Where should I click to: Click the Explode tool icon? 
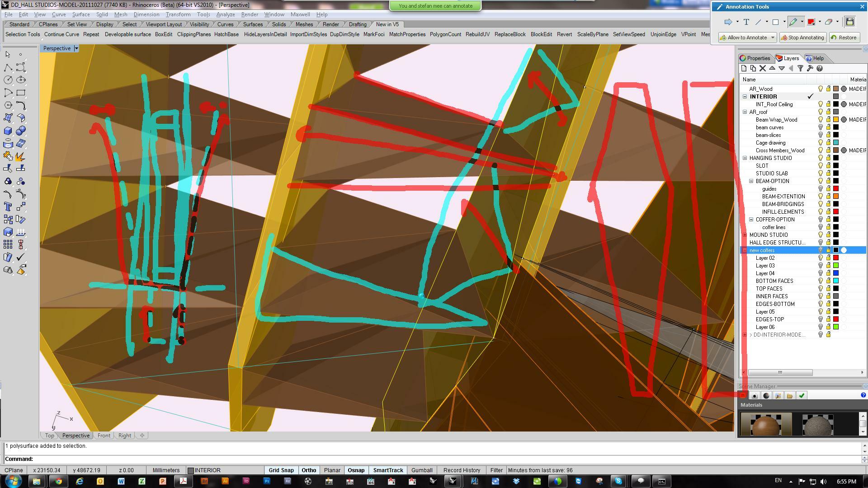(x=20, y=156)
